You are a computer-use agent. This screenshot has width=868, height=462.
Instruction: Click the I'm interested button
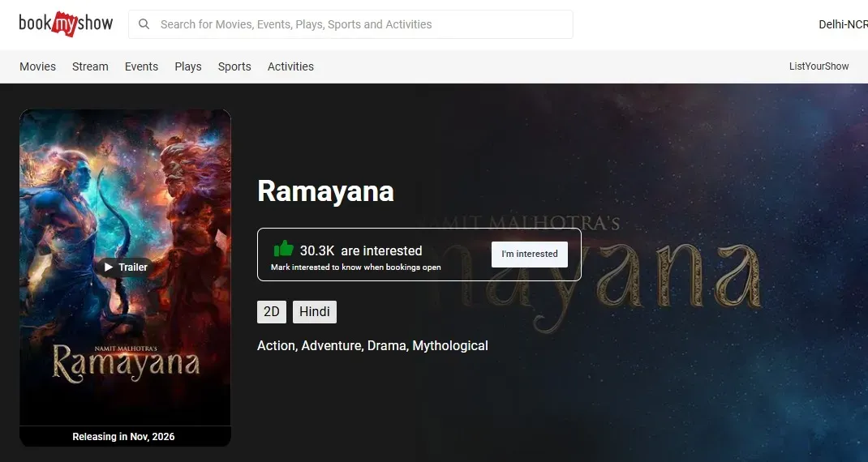(x=529, y=254)
